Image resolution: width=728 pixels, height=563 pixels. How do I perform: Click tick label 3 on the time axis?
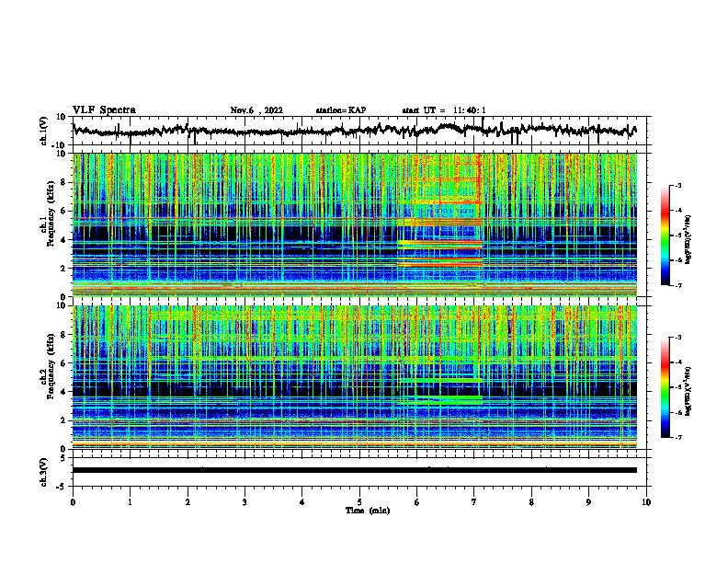(x=245, y=502)
